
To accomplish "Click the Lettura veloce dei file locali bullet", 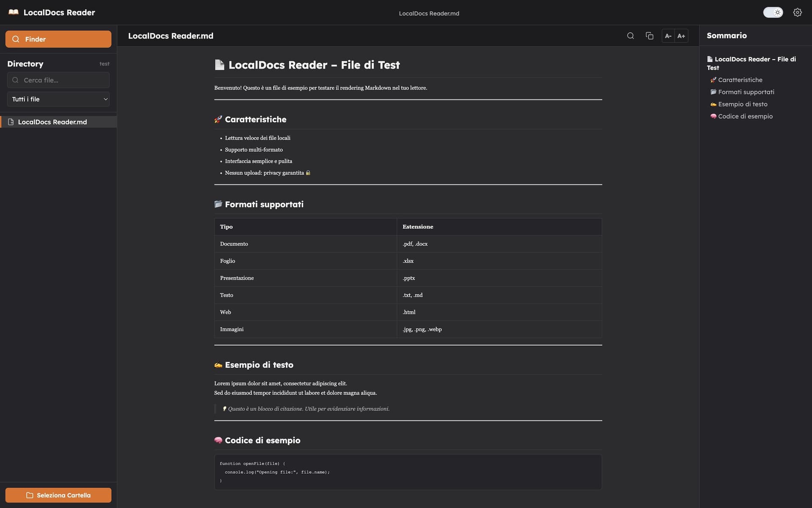I will (x=258, y=138).
